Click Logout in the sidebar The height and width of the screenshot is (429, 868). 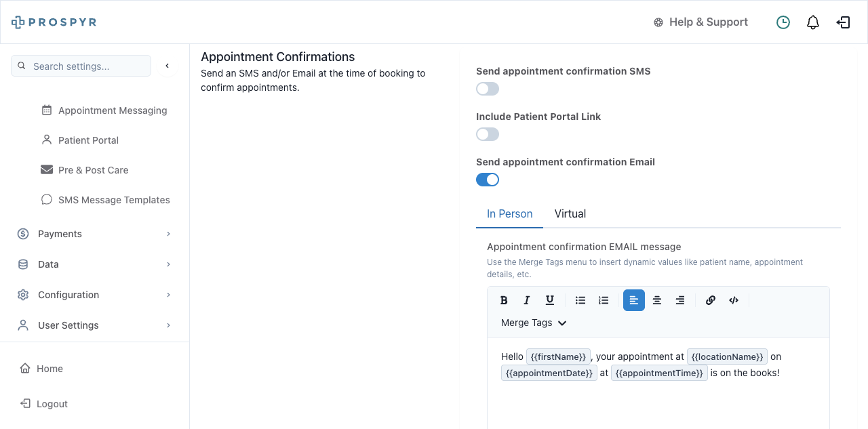(x=45, y=404)
